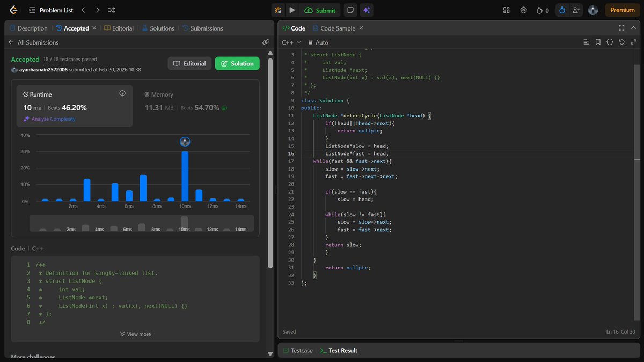Close the Accepted tab
The height and width of the screenshot is (362, 644).
94,28
